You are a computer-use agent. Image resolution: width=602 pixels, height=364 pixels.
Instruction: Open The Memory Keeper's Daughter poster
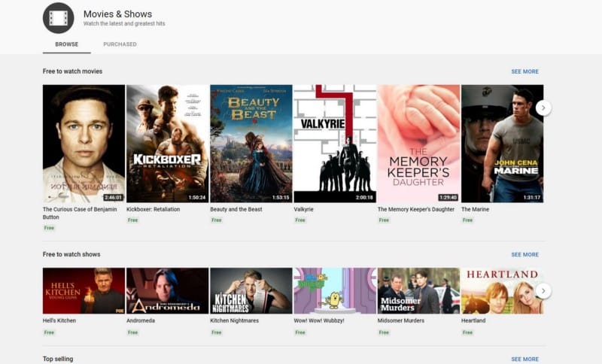[x=418, y=144]
